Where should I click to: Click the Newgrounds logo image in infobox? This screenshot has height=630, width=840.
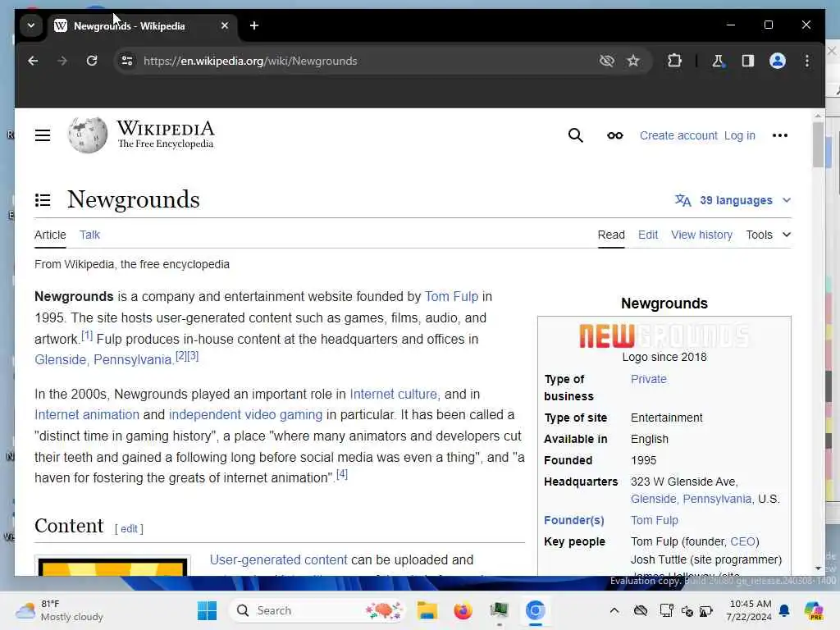click(x=664, y=336)
